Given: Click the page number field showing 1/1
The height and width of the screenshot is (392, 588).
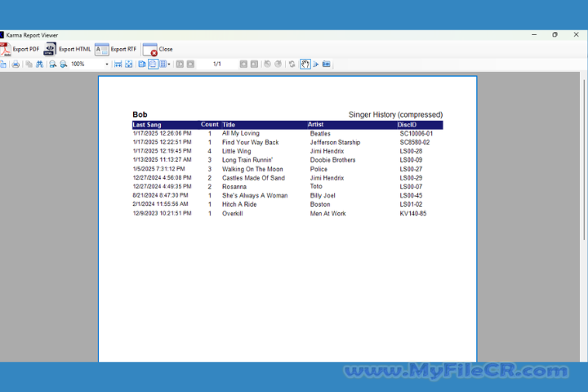Looking at the screenshot, I should pos(217,65).
